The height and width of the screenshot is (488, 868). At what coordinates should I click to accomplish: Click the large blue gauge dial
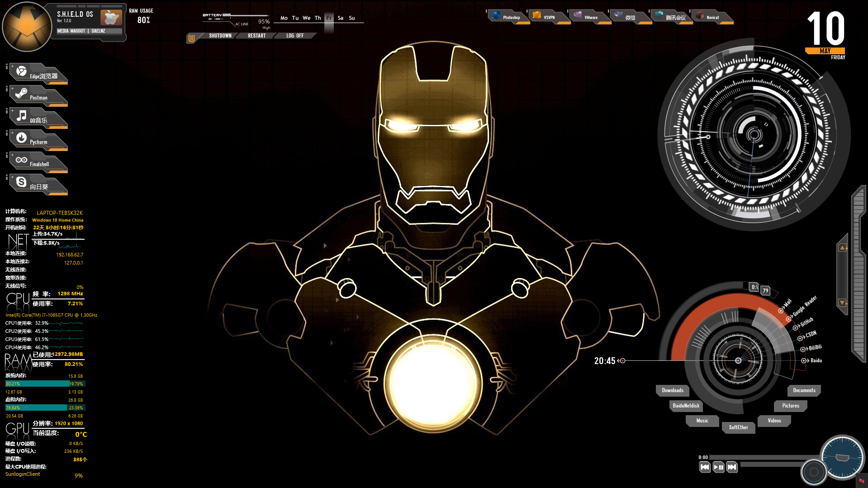(x=842, y=457)
